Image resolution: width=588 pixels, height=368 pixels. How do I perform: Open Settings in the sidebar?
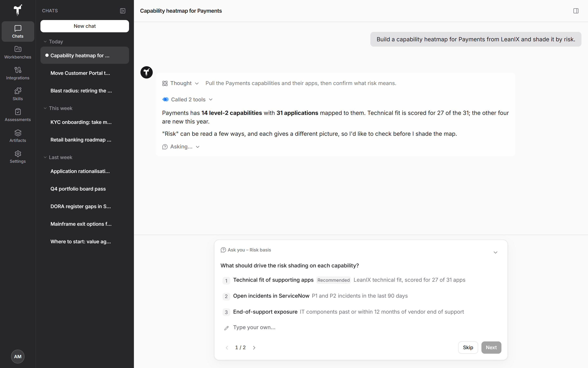coord(18,157)
